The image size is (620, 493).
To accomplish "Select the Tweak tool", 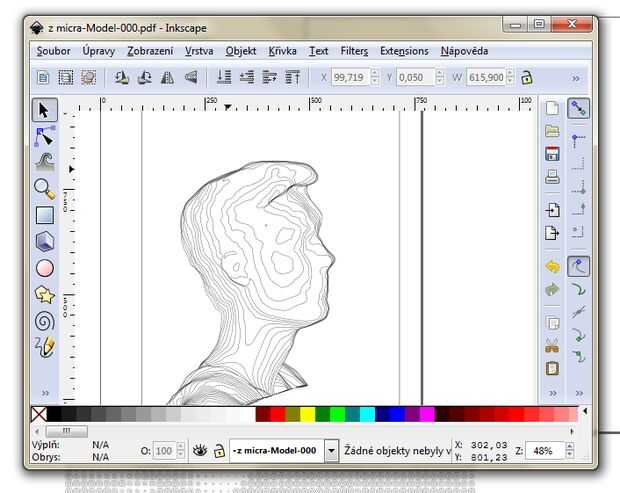I will pos(45,162).
